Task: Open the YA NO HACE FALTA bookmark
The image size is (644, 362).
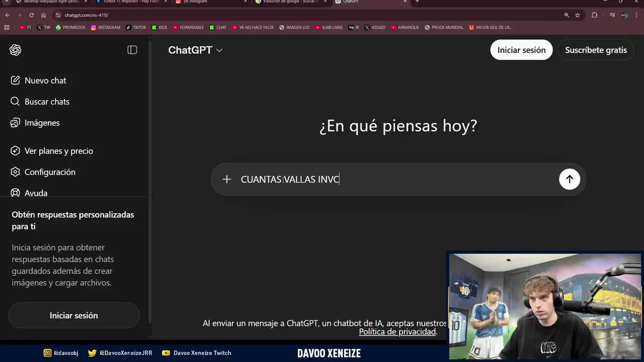Action: coord(253,27)
